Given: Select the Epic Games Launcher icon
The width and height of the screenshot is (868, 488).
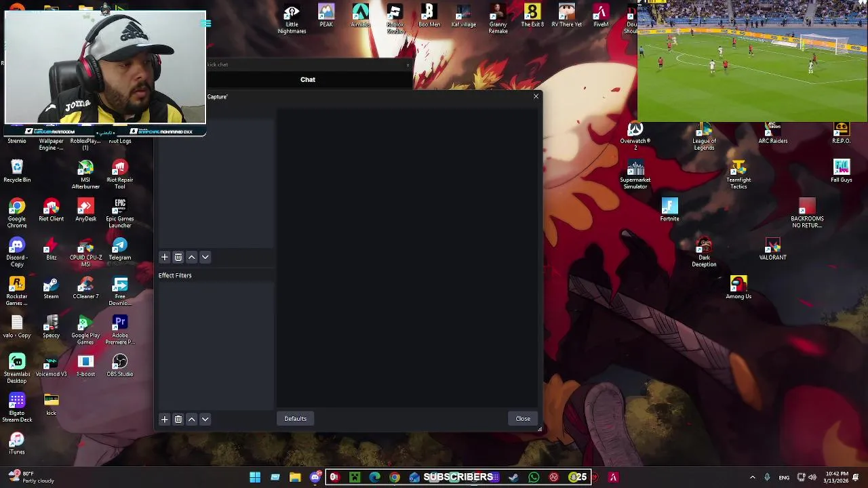Looking at the screenshot, I should [120, 213].
